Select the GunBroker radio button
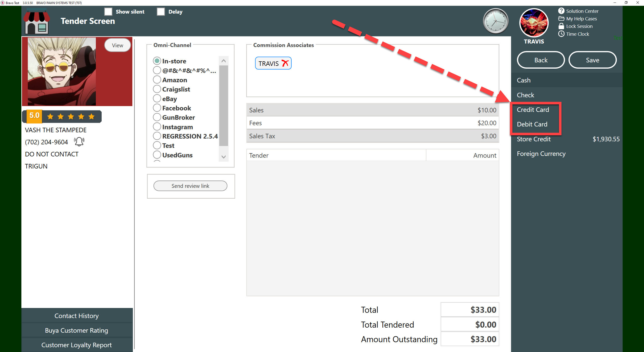 point(157,117)
